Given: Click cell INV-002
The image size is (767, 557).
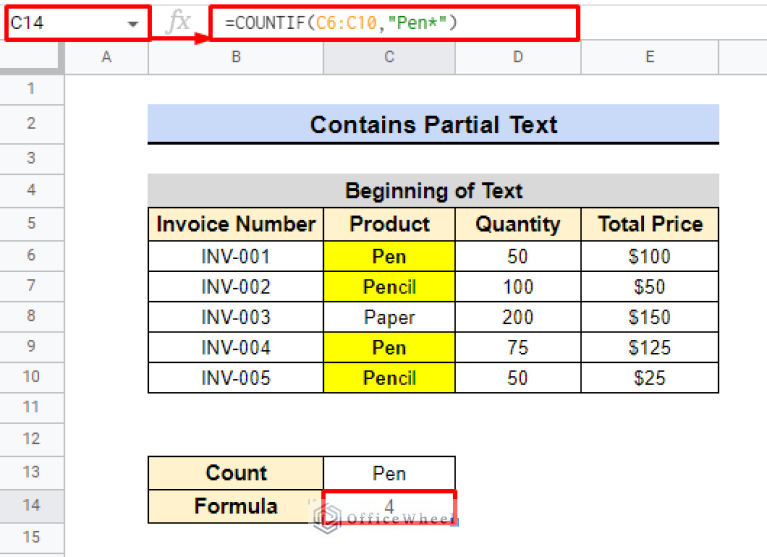Looking at the screenshot, I should tap(236, 287).
